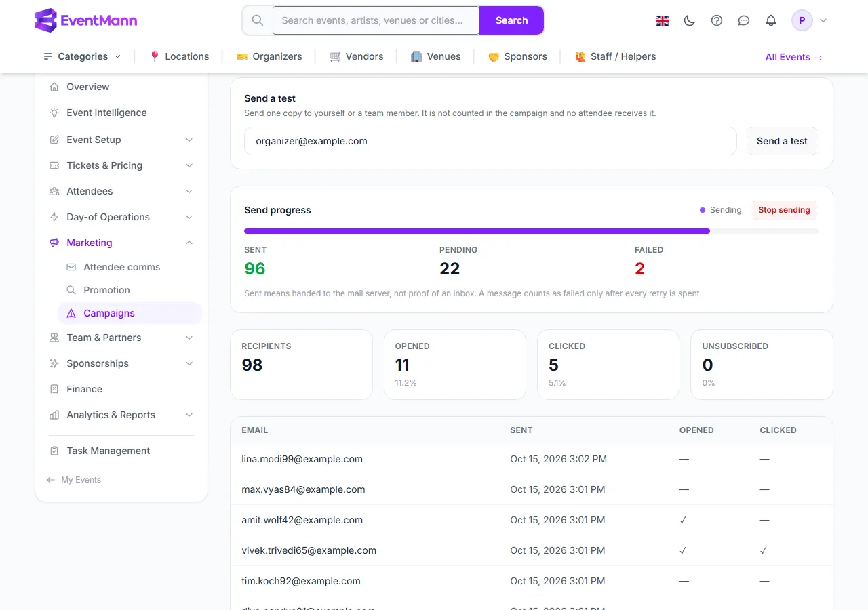Image resolution: width=868 pixels, height=610 pixels.
Task: Click tim.koch92@example.com row
Action: [x=532, y=581]
